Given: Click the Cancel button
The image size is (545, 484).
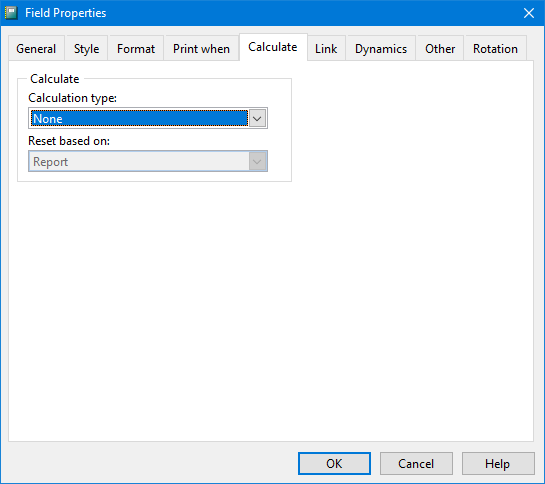Looking at the screenshot, I should 416,463.
